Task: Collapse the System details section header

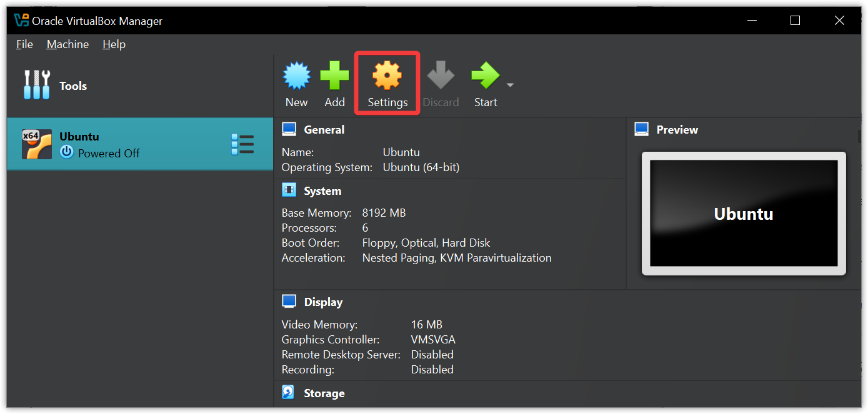Action: pyautogui.click(x=322, y=191)
